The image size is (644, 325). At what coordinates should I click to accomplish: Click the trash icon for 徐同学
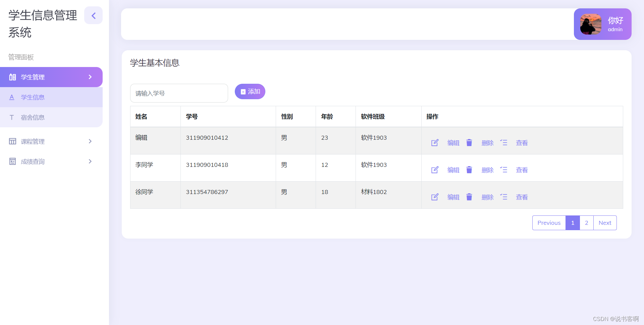(469, 197)
